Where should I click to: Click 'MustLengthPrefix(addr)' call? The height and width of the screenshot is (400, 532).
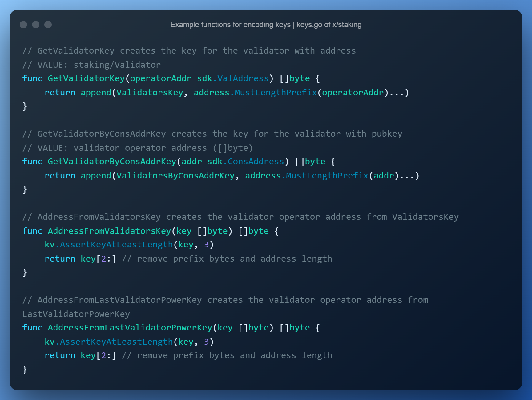pos(342,176)
